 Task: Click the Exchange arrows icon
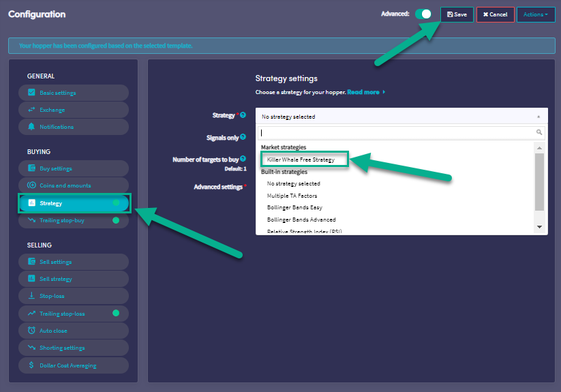[x=31, y=110]
